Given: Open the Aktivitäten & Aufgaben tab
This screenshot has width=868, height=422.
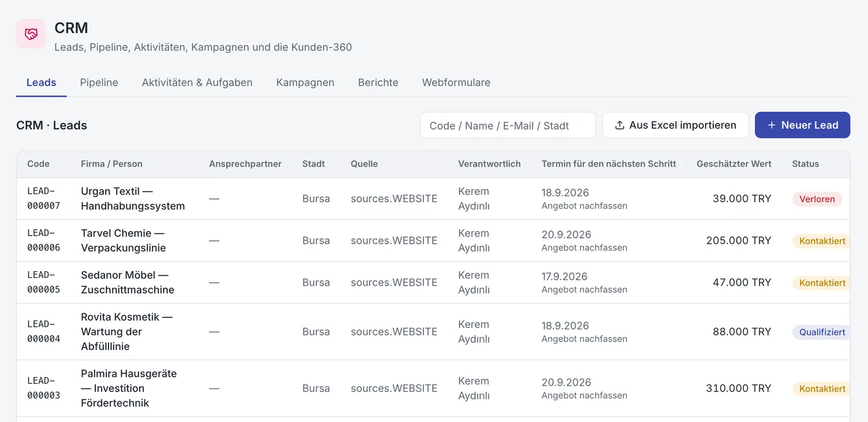Looking at the screenshot, I should click(197, 82).
